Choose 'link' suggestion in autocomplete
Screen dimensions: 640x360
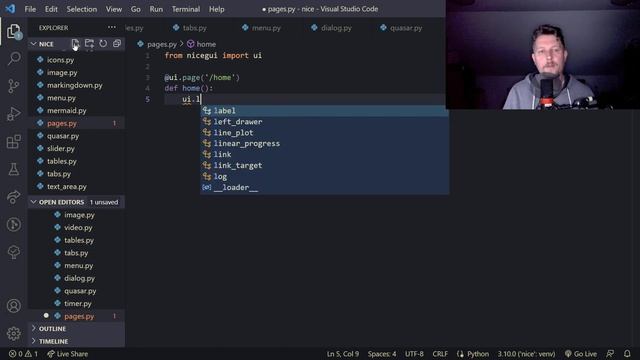coord(324,154)
